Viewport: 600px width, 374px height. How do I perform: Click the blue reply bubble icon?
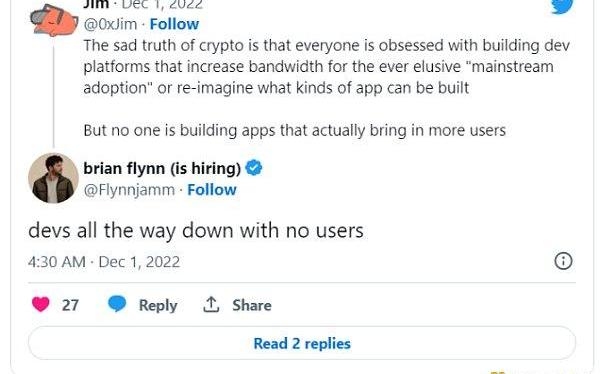(x=117, y=304)
